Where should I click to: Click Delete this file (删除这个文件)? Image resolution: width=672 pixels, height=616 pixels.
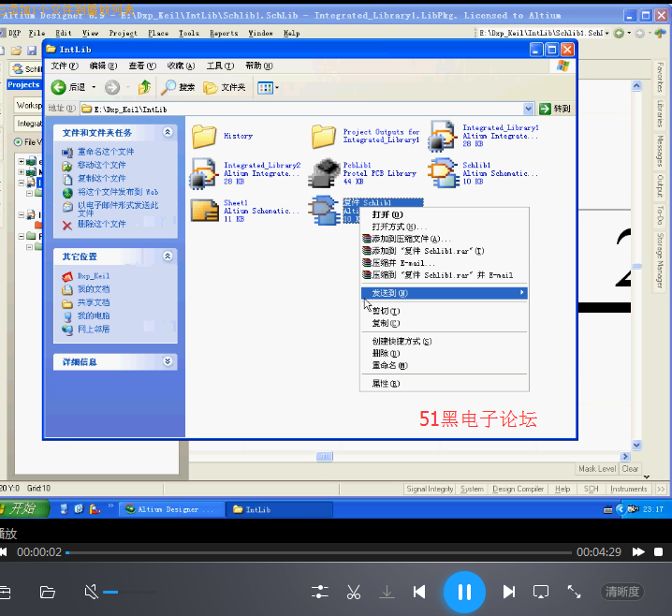pos(102,224)
